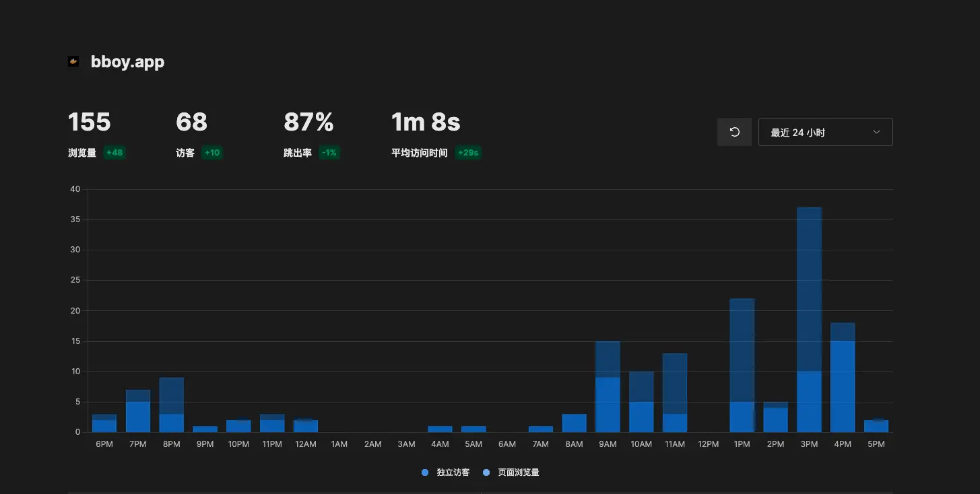Click the 25 y-axis label
This screenshot has height=494, width=980.
(x=75, y=280)
